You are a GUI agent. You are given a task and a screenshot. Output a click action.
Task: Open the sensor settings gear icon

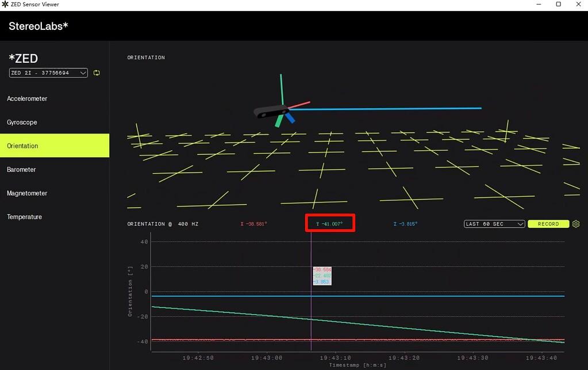576,224
